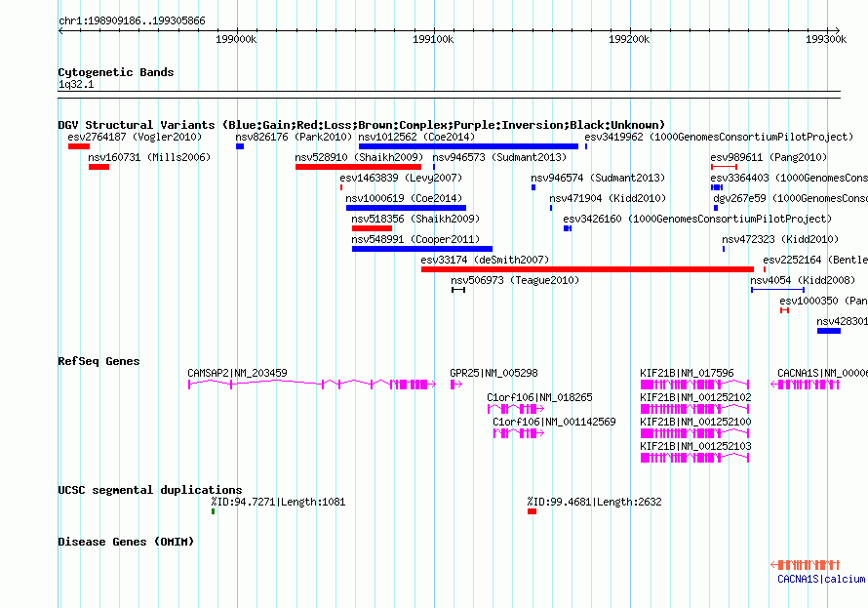Open the GPR25|NM_005298 gene label

click(x=493, y=373)
